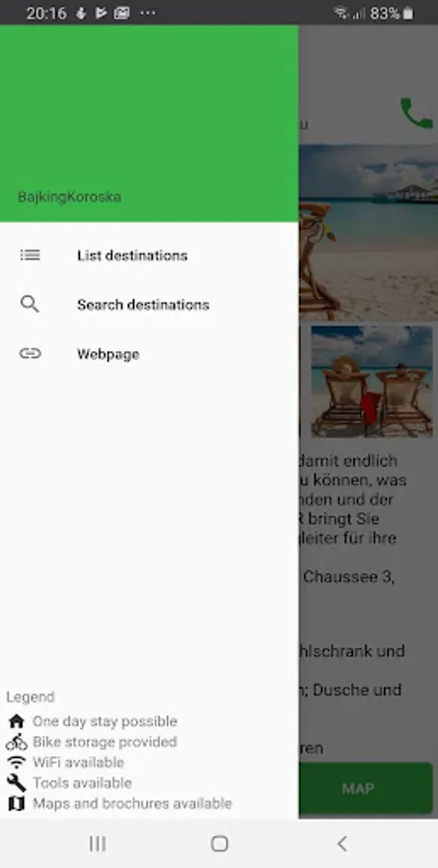Screen dimensions: 438x868
Task: Tap the house icon in legend
Action: pyautogui.click(x=16, y=721)
